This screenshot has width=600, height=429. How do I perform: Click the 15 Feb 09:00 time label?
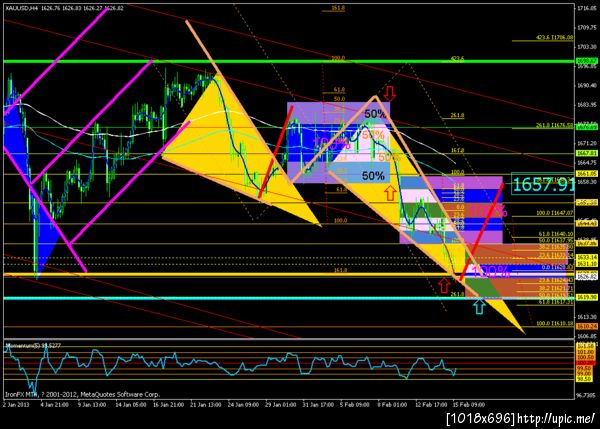(x=469, y=405)
